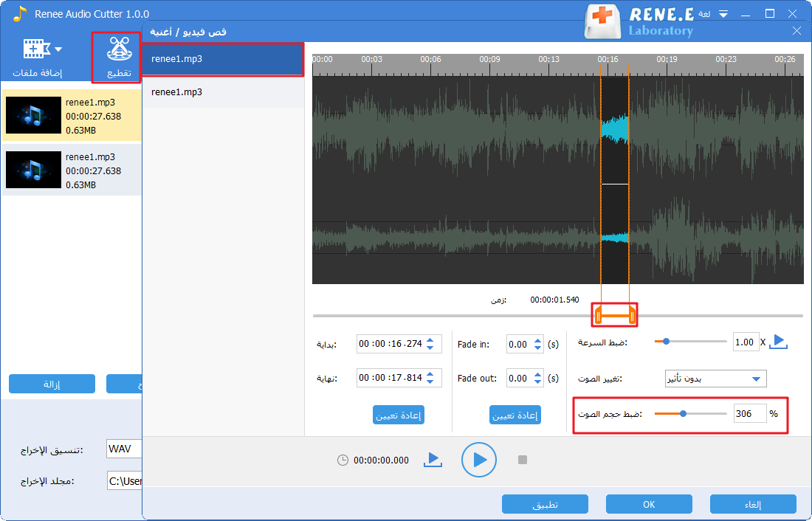Click the highlighted waveform selection region
Screen dimensions: 812x521
615,180
